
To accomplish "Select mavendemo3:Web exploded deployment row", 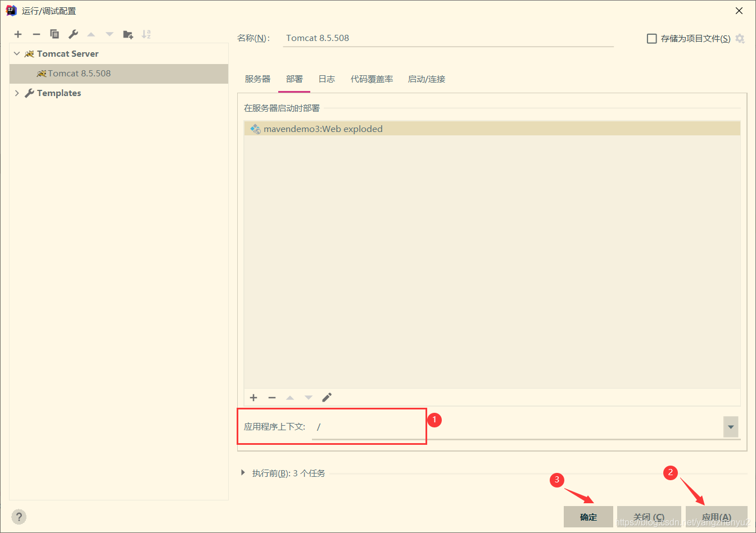I will click(492, 129).
